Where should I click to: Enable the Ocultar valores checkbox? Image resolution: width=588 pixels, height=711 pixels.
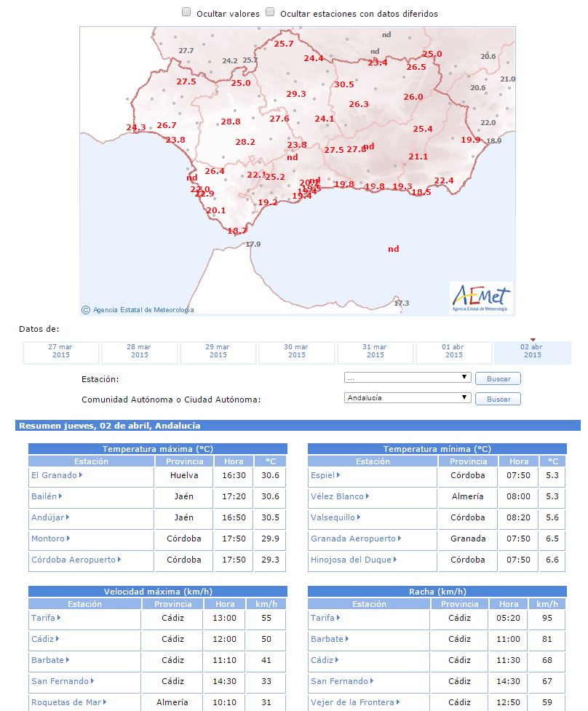click(186, 12)
